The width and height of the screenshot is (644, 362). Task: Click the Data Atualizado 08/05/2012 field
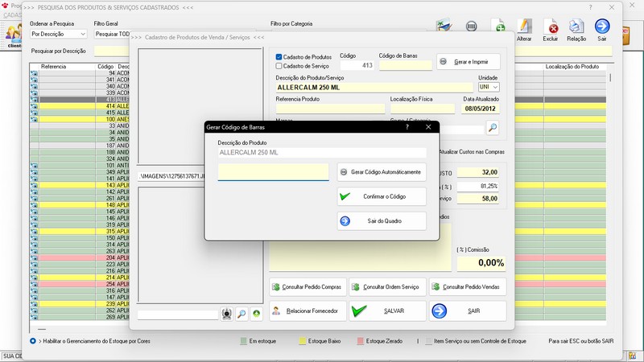tap(480, 109)
